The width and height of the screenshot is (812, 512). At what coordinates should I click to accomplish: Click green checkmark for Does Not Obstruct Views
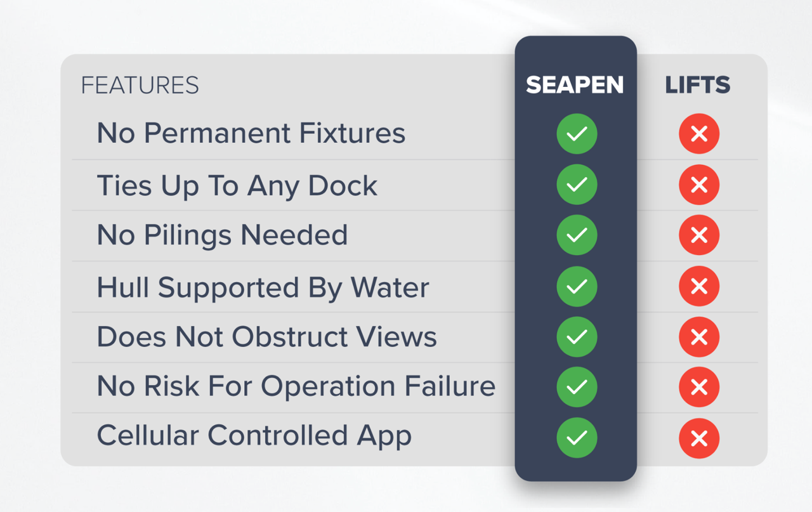pyautogui.click(x=577, y=336)
